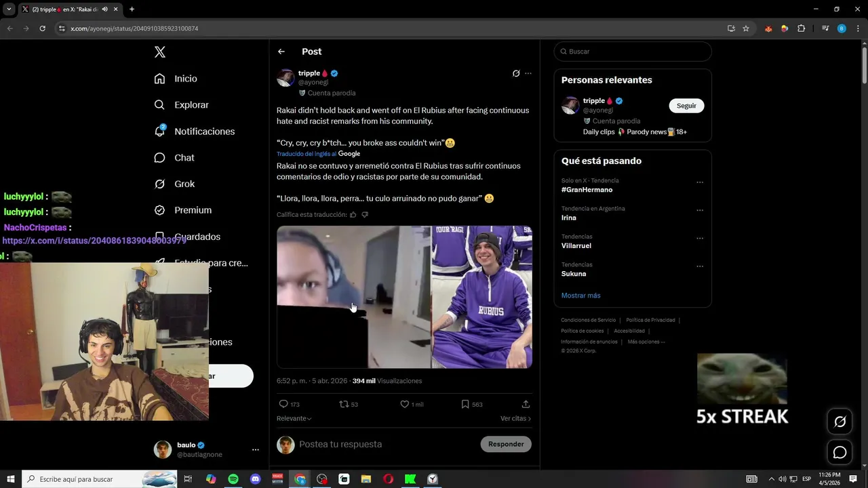The image size is (868, 488).
Task: Bookmark the post showing 563 saves
Action: coord(471,404)
